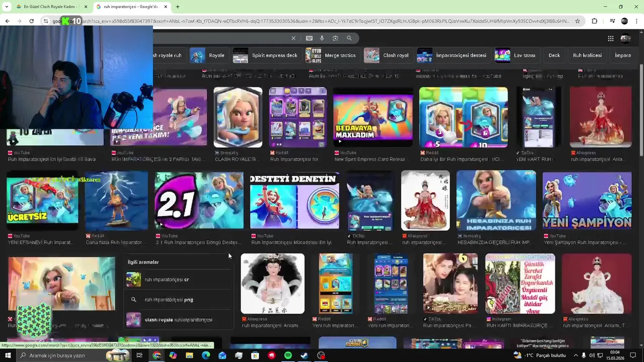
Task: Open File Explorer from the taskbar
Action: click(x=189, y=355)
